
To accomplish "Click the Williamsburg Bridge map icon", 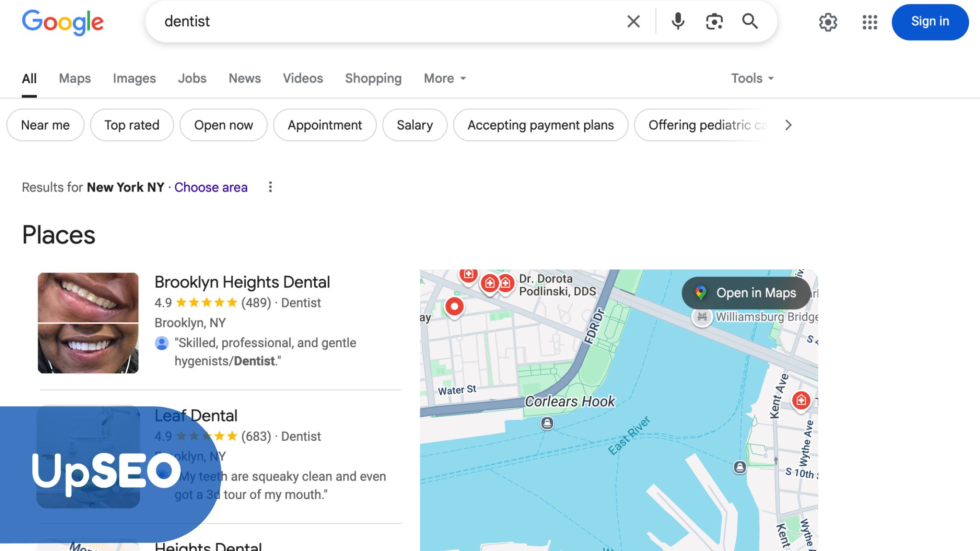I will coord(702,317).
